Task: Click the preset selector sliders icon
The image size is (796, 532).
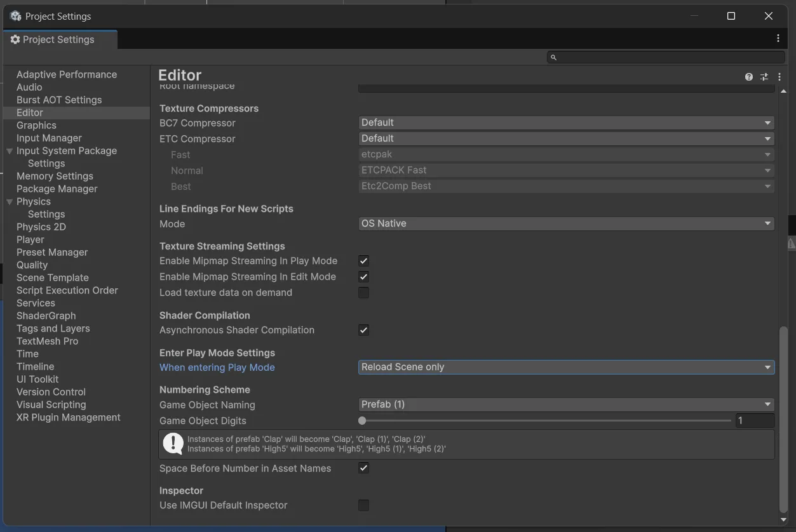Action: point(764,77)
